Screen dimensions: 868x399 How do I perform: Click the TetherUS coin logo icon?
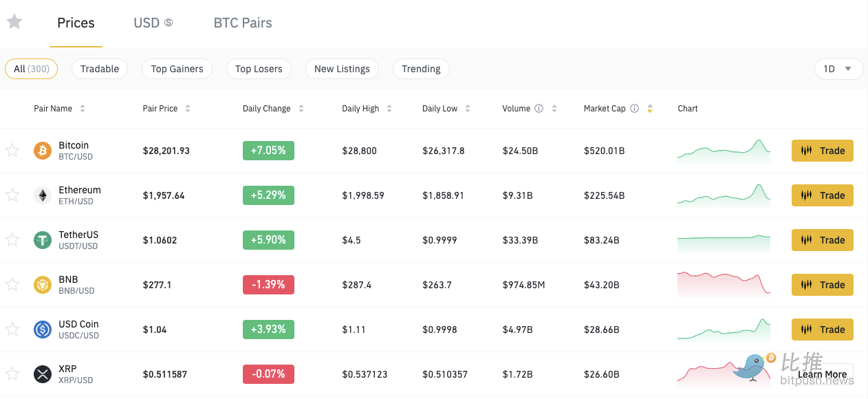click(43, 240)
